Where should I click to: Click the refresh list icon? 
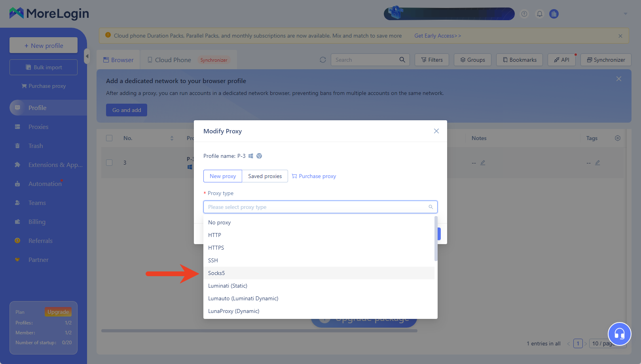coord(323,60)
